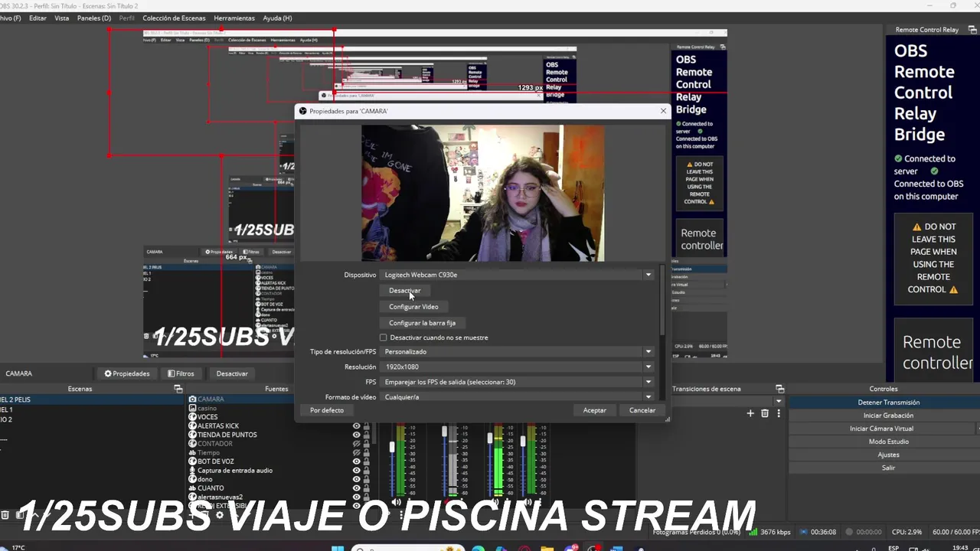This screenshot has width=980, height=551.
Task: Click the globe icon beside BOT DE VOZ
Action: click(192, 461)
